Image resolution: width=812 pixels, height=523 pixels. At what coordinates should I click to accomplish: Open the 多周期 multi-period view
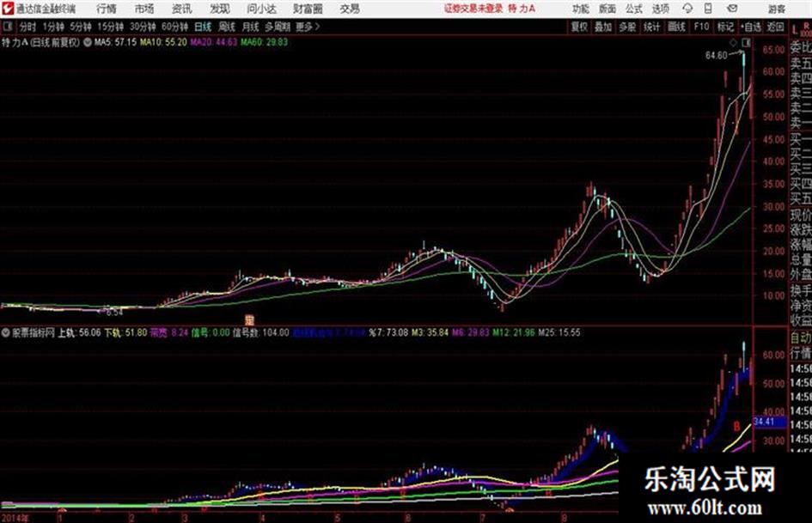click(278, 27)
